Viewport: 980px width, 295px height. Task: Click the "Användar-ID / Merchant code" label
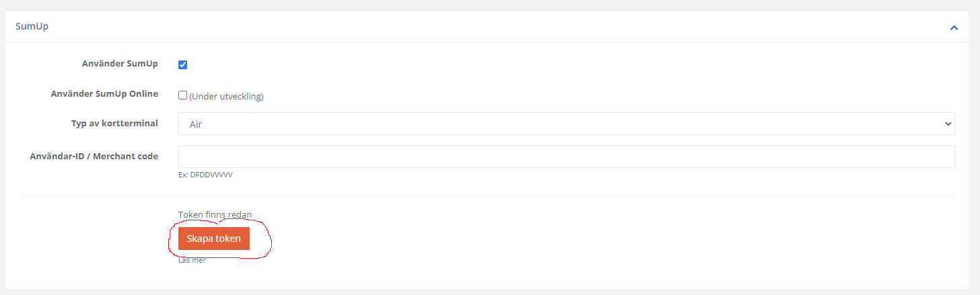tap(94, 157)
